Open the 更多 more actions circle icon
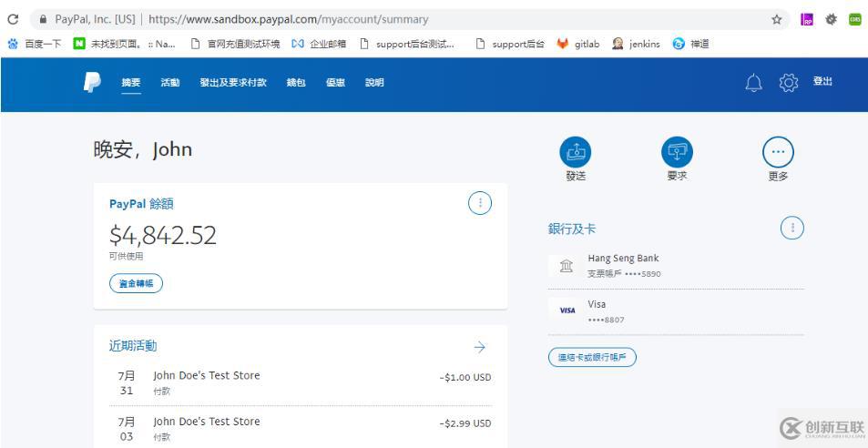The height and width of the screenshot is (448, 868). click(779, 152)
